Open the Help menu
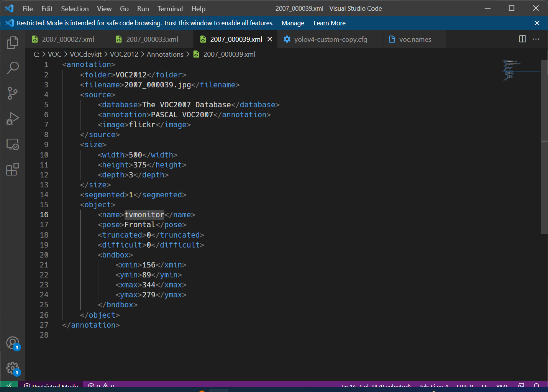Viewport: 548px width, 392px height. pyautogui.click(x=198, y=8)
